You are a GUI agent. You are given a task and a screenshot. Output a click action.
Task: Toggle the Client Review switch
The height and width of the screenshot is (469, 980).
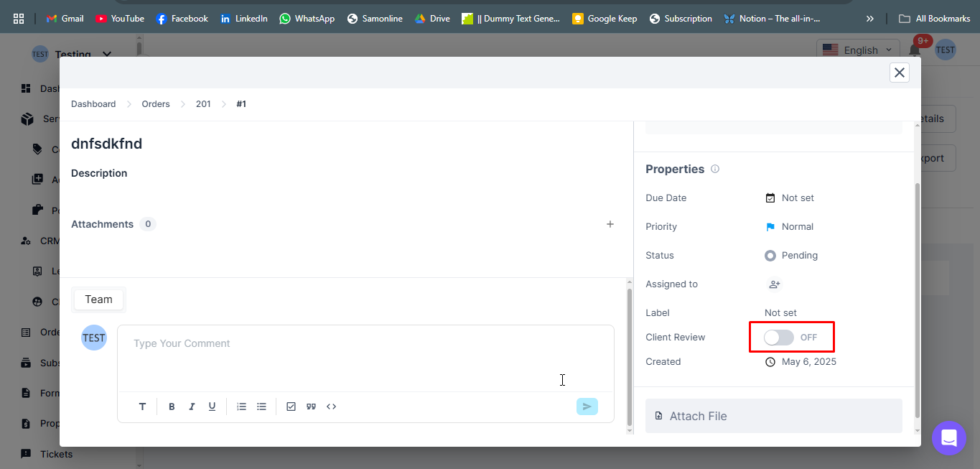(779, 338)
